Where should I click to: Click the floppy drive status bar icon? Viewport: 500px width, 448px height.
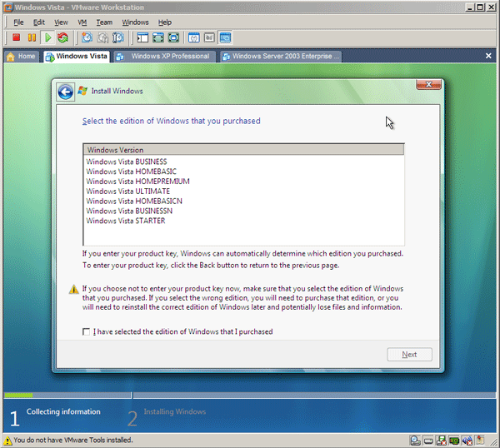pos(442,441)
